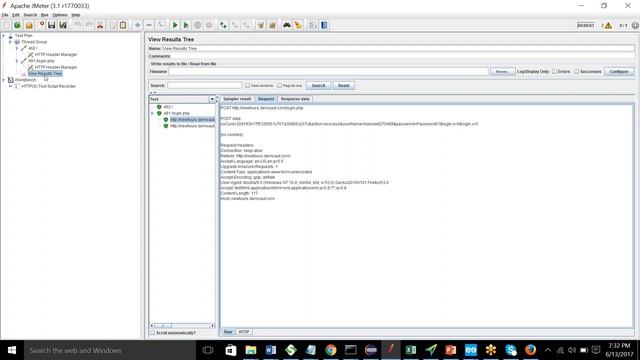Click the Open file folder icon
The image size is (640, 360).
[29, 25]
